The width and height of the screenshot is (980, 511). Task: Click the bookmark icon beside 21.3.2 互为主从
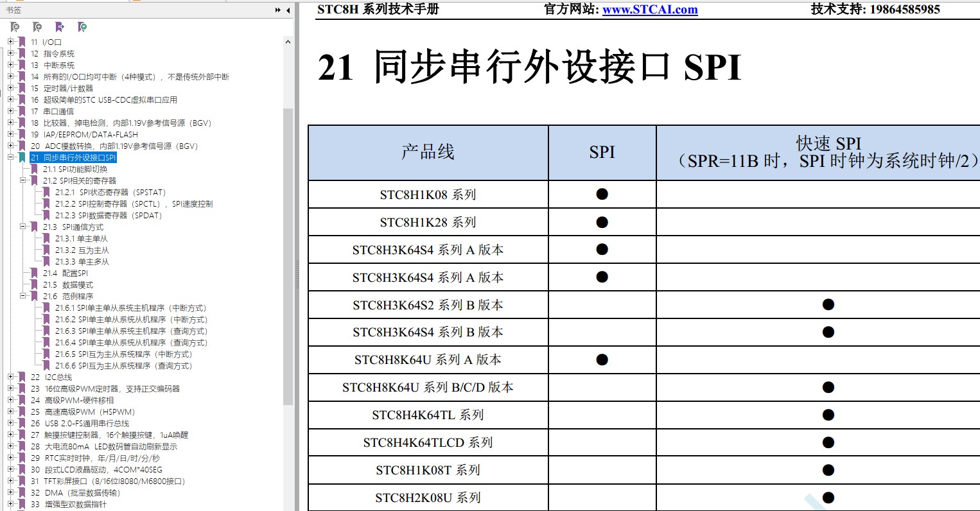tap(46, 250)
